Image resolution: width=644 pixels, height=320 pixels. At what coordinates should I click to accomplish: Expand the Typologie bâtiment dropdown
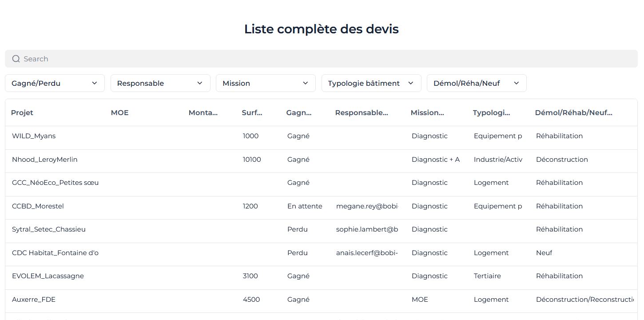tap(371, 83)
